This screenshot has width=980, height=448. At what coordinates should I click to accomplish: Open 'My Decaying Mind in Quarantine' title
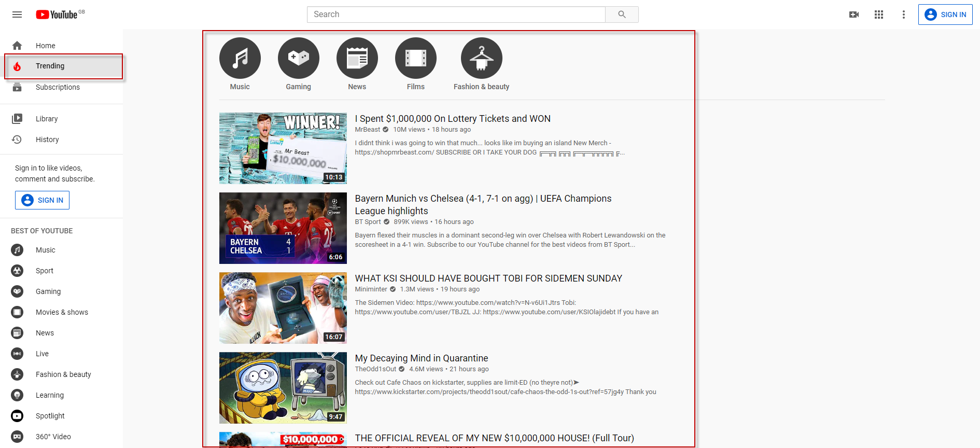(422, 358)
